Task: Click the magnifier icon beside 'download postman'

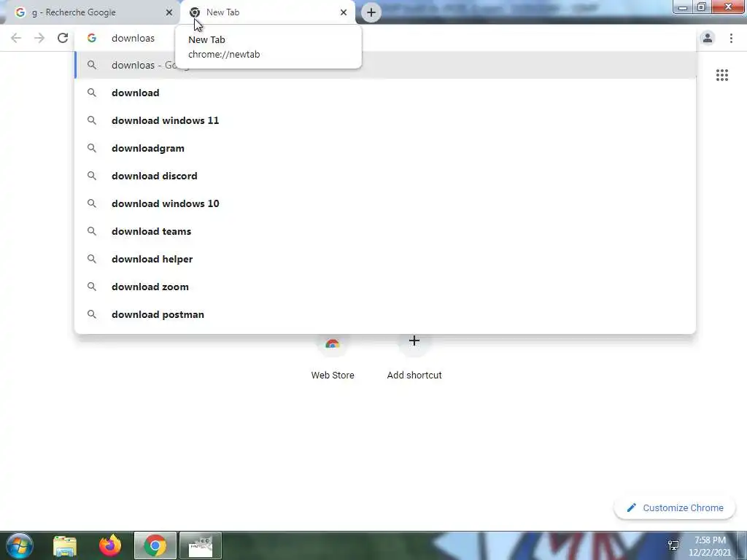Action: point(92,314)
